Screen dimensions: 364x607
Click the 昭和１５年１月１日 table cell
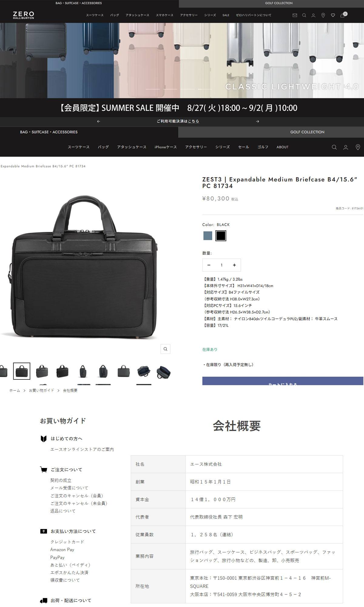point(264,482)
